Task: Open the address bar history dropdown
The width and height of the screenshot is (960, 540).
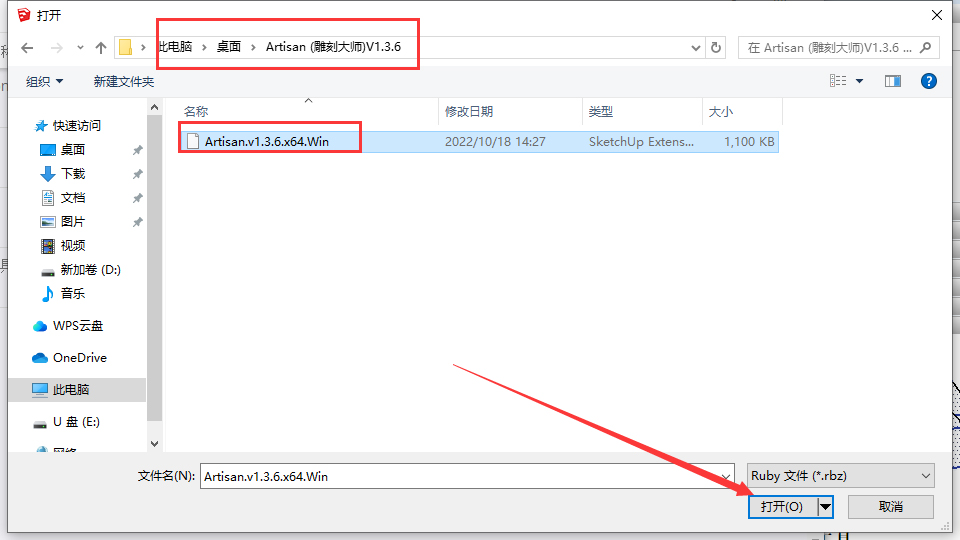Action: 696,48
